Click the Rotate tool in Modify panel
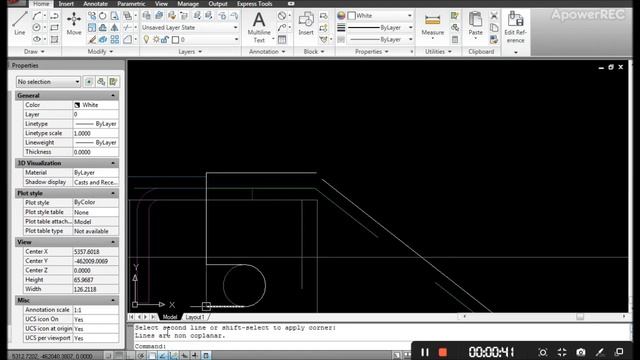Screen dimensions: 640x360 tap(103, 16)
